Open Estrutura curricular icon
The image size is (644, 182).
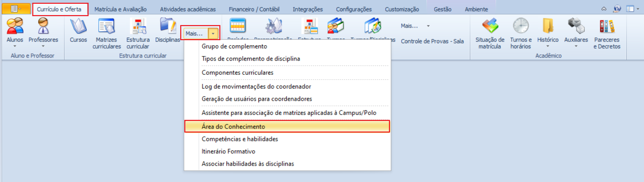point(138,26)
